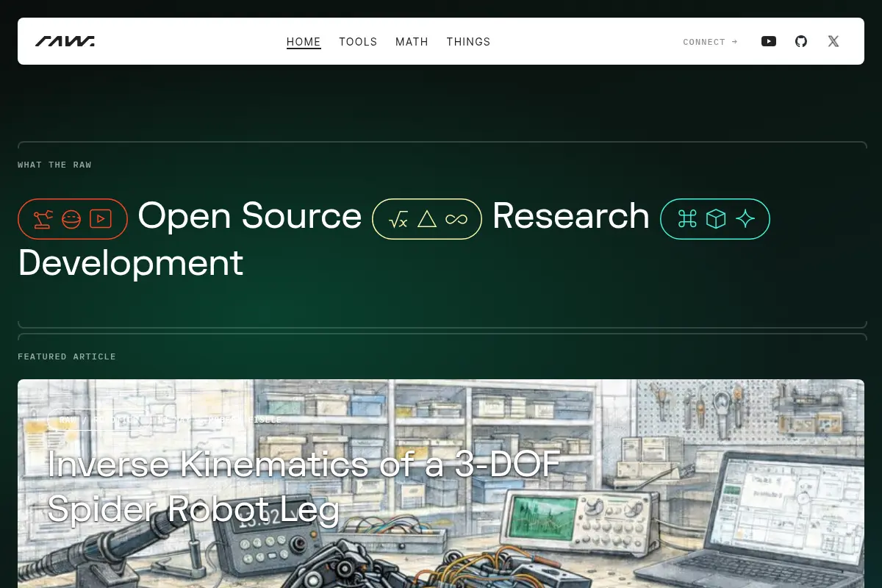Open the Inverse Kinematics article title
Screen dimensions: 882x588
[x=304, y=486]
